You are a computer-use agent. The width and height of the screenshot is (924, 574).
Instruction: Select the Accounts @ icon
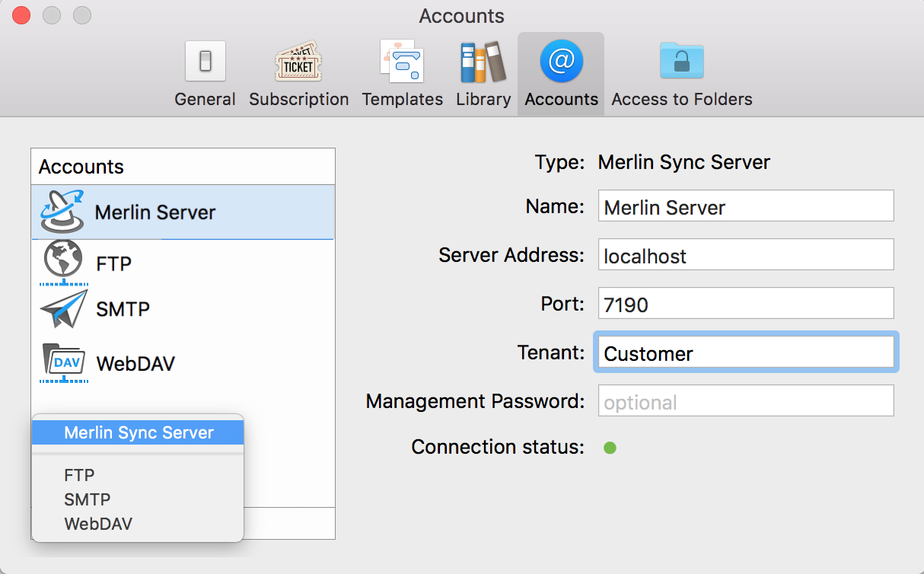point(561,62)
